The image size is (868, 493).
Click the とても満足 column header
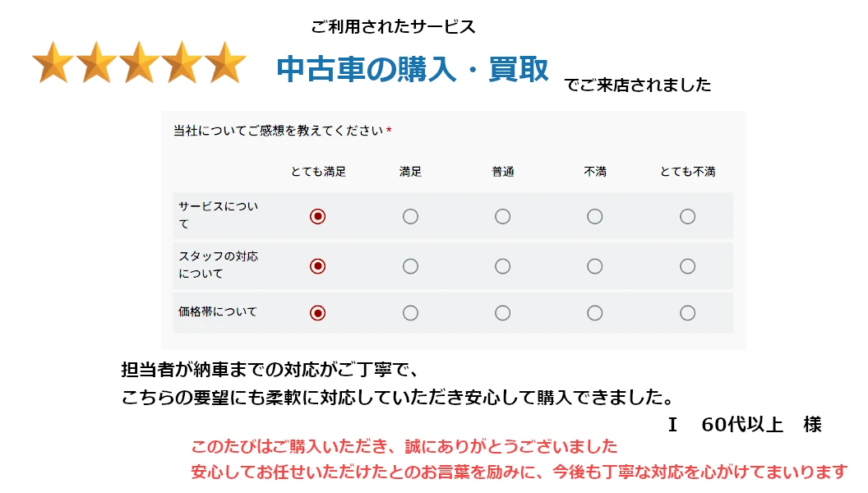pyautogui.click(x=318, y=172)
